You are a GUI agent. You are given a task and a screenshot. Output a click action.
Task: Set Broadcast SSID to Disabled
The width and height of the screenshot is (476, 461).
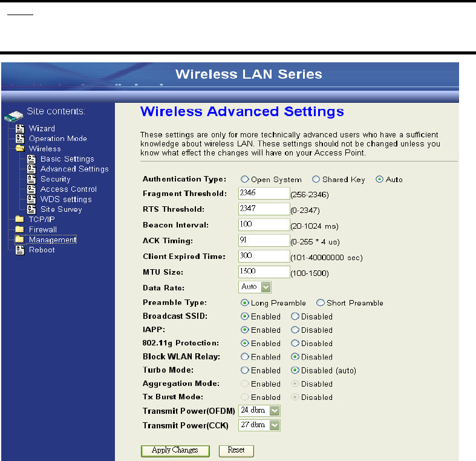pos(295,316)
